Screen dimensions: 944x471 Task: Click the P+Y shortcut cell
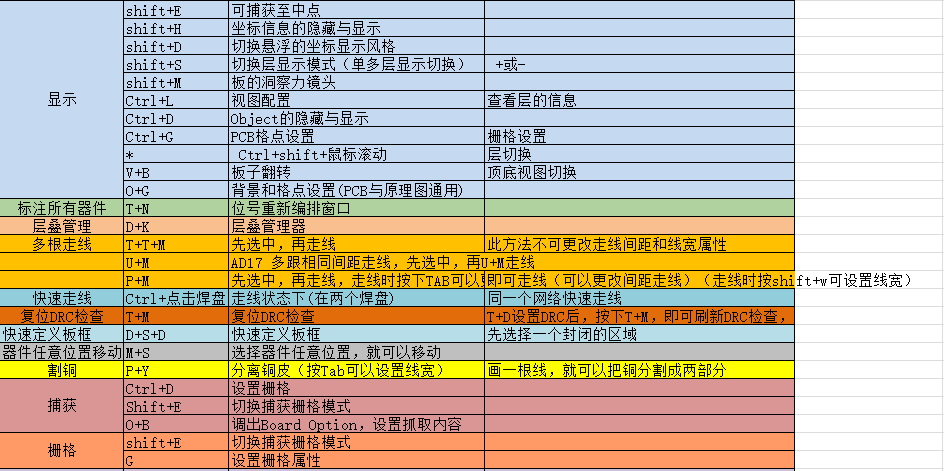click(x=176, y=371)
